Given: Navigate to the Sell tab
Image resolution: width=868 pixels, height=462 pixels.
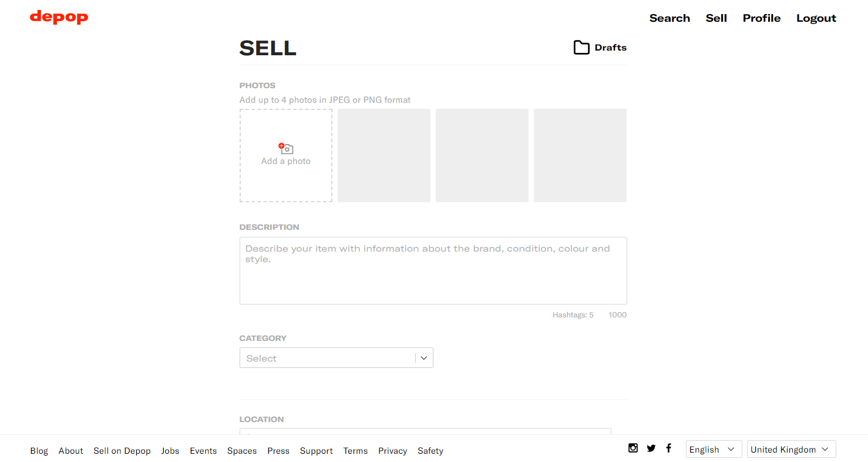Looking at the screenshot, I should [716, 18].
